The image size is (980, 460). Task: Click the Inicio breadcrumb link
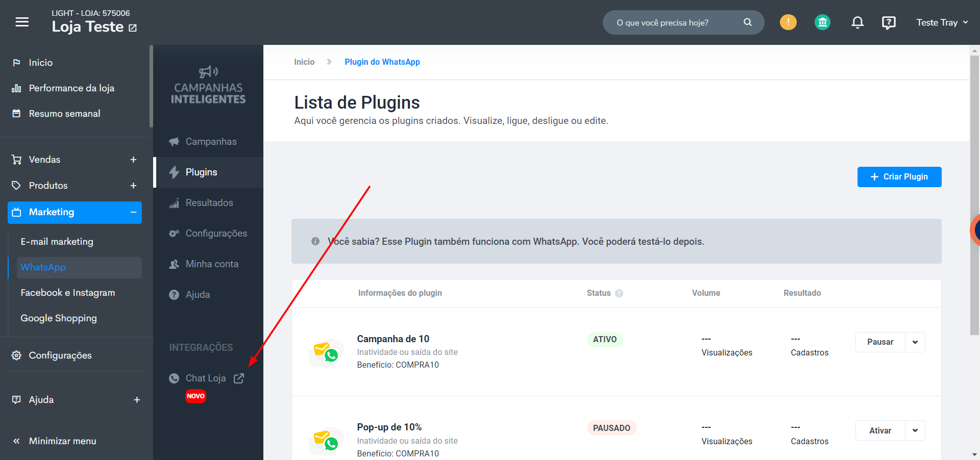(x=304, y=62)
